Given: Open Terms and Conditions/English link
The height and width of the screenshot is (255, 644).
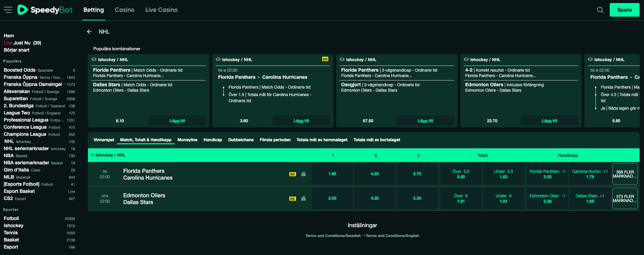Looking at the screenshot, I should 392,236.
